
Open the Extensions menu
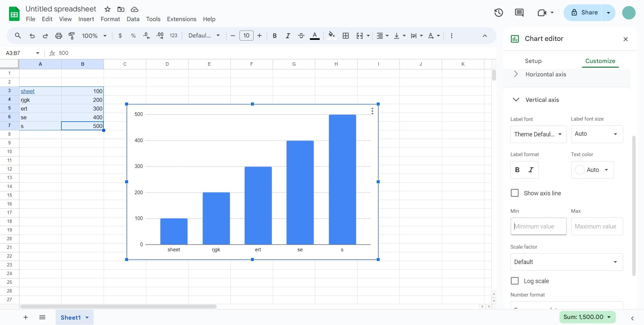(181, 19)
